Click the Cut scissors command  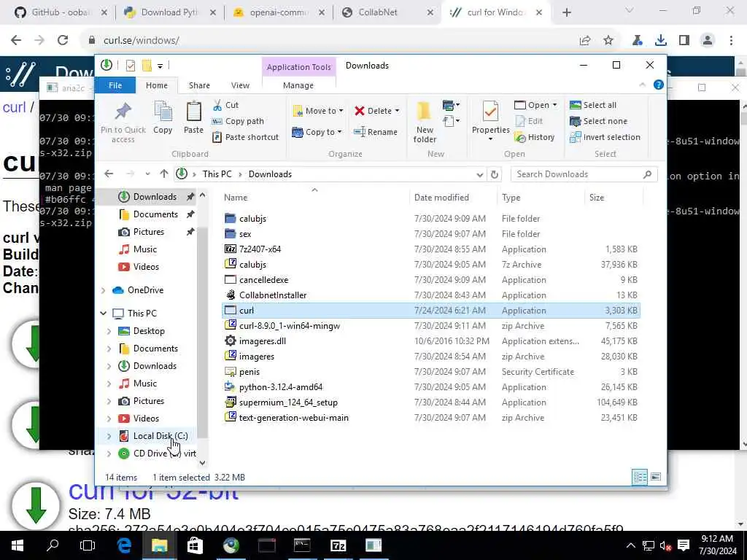(225, 105)
